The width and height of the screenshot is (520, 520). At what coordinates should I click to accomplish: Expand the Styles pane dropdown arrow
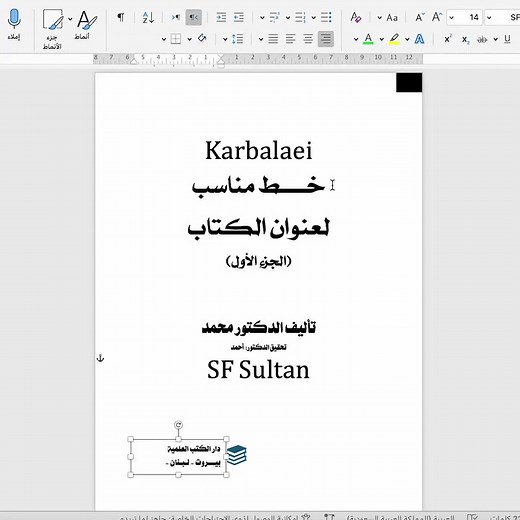70,19
